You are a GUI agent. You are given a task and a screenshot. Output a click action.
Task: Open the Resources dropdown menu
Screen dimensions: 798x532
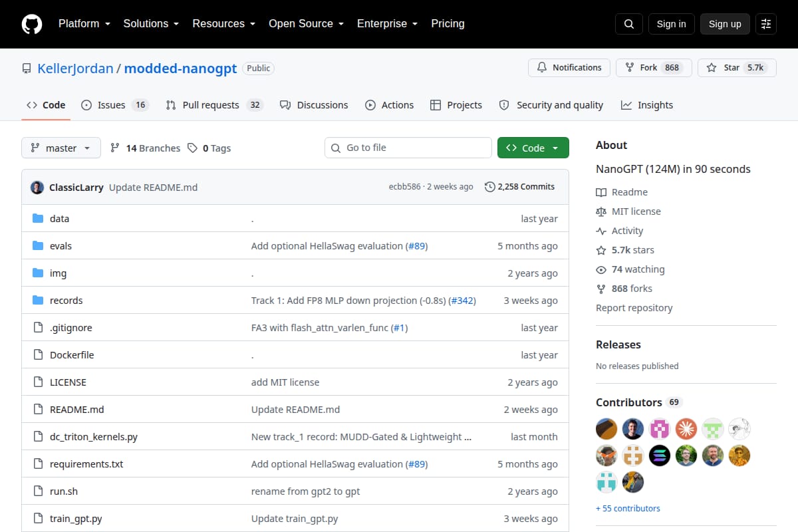coord(224,23)
